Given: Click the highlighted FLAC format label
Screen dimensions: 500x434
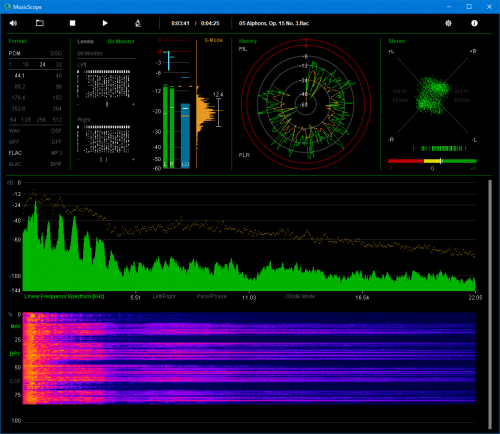Looking at the screenshot, I should pyautogui.click(x=15, y=153).
